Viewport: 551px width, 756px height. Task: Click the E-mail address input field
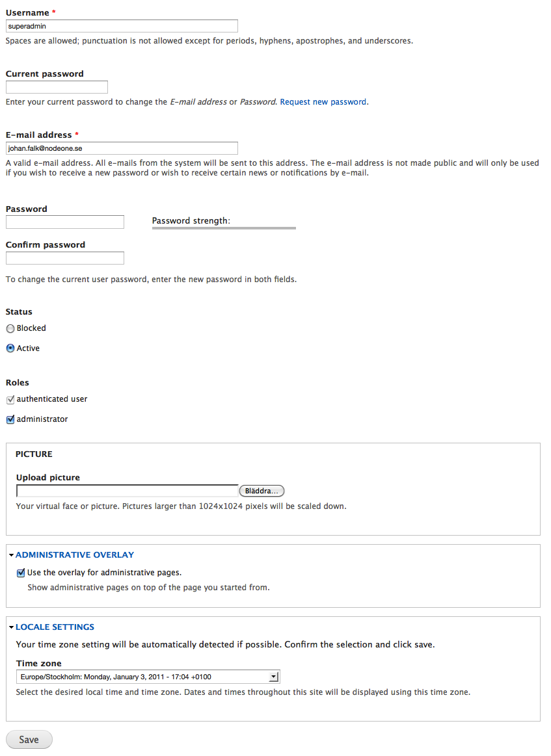tap(122, 148)
